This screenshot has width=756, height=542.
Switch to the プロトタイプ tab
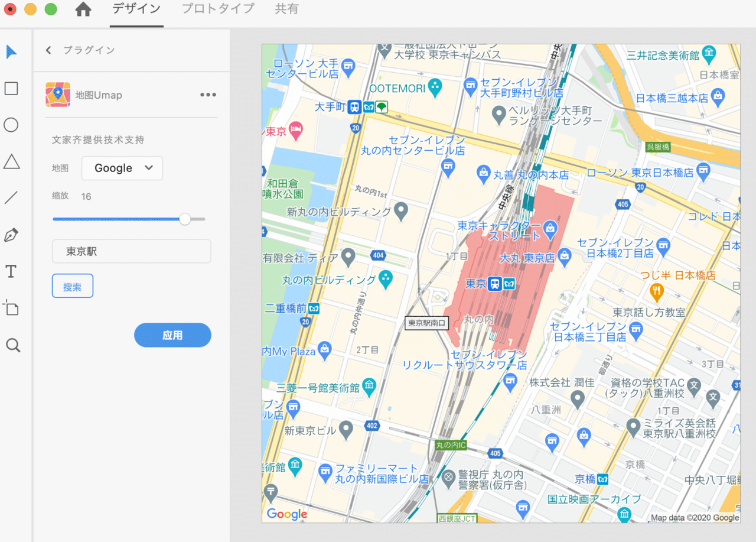coord(218,9)
